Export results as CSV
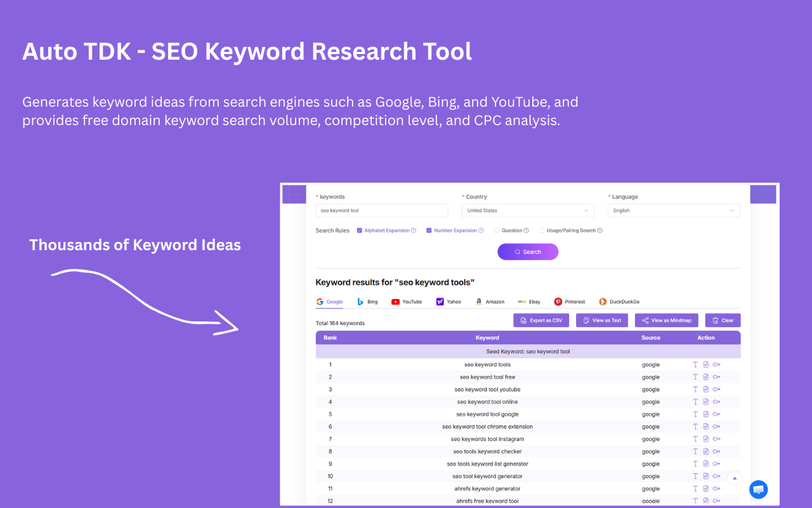 [x=540, y=319]
